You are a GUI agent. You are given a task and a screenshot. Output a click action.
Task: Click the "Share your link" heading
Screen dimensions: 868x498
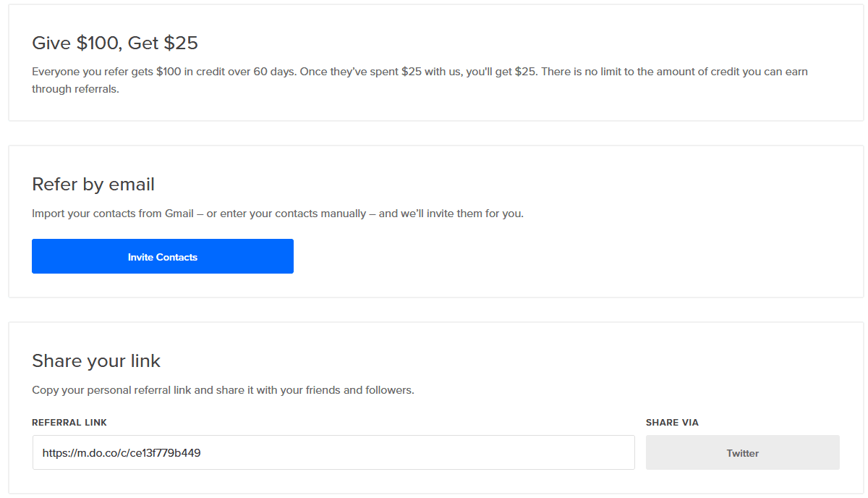[x=96, y=361]
